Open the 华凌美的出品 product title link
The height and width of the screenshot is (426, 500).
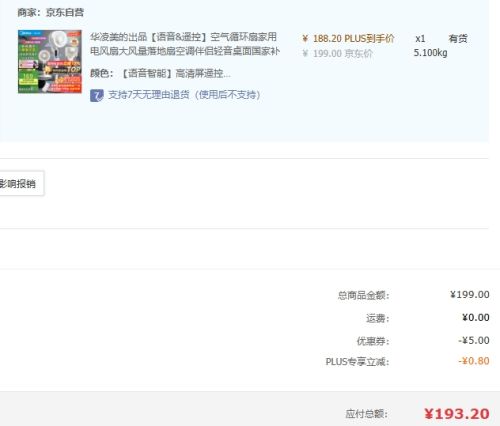tap(185, 44)
